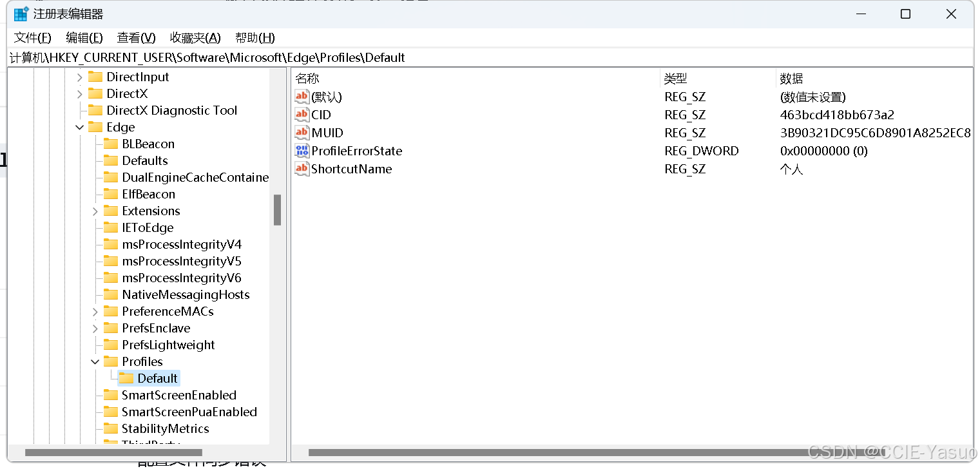The width and height of the screenshot is (980, 469).
Task: Open the 帮助(H) menu
Action: pyautogui.click(x=255, y=37)
